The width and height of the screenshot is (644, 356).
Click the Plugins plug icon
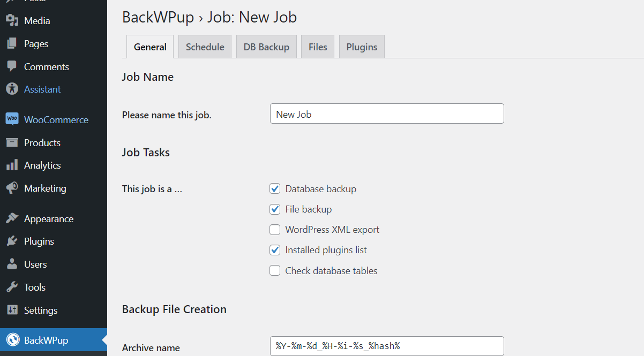pyautogui.click(x=12, y=241)
